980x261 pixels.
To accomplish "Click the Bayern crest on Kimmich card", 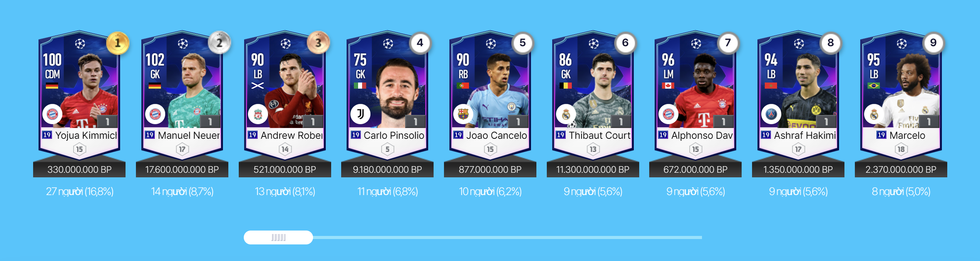I will [x=52, y=114].
